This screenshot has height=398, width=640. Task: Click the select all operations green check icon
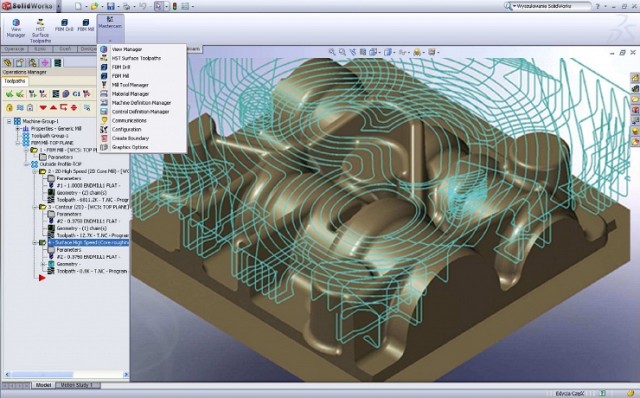pos(9,94)
